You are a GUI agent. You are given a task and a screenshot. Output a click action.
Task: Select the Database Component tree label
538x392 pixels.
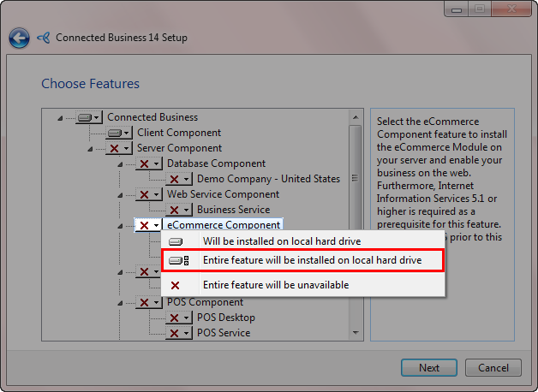(216, 163)
